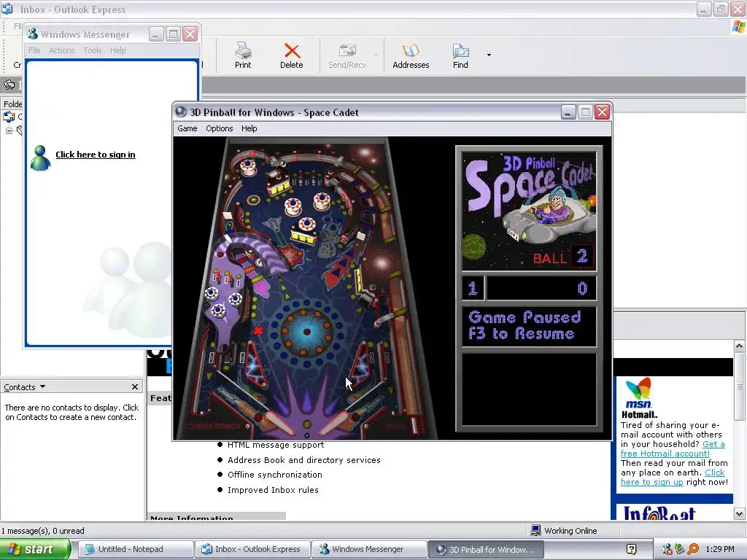Screen dimensions: 747x560
Task: Open the Options menu in 3D Pinball
Action: pyautogui.click(x=219, y=128)
